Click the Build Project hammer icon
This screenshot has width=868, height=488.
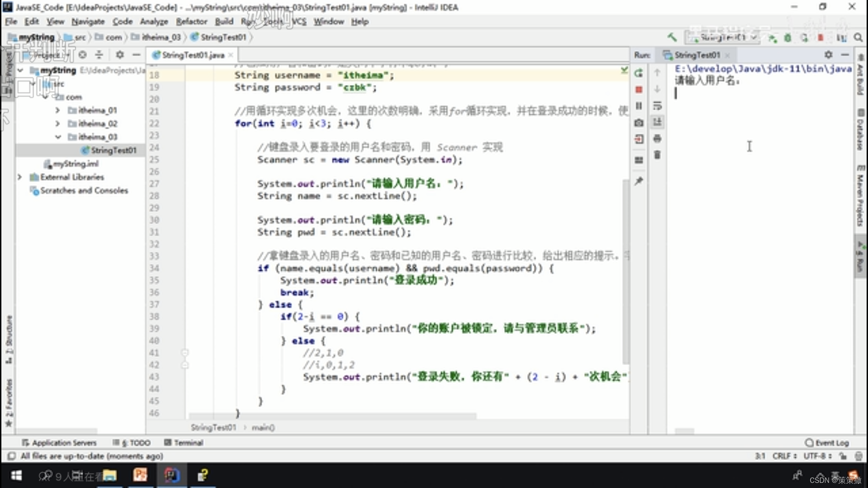tap(672, 37)
